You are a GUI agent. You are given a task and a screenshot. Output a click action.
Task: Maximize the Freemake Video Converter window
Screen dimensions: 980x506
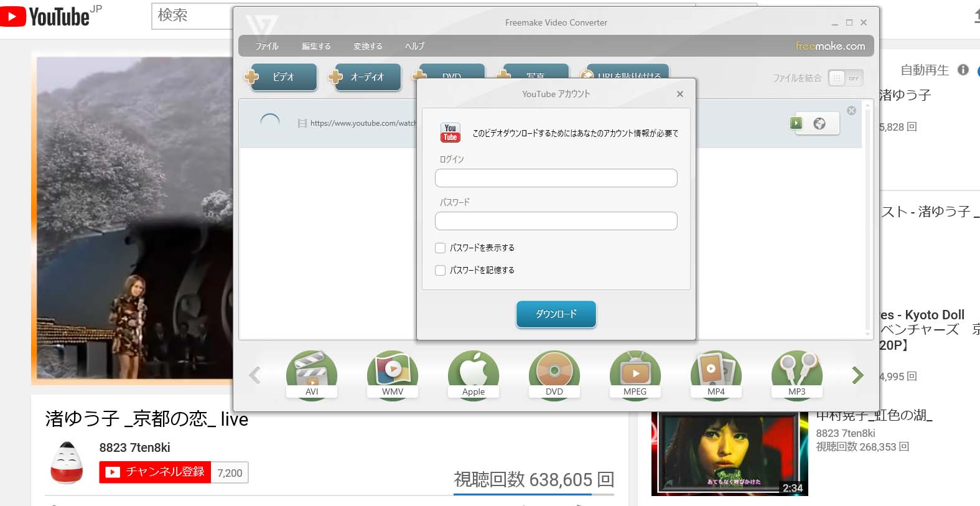point(849,22)
